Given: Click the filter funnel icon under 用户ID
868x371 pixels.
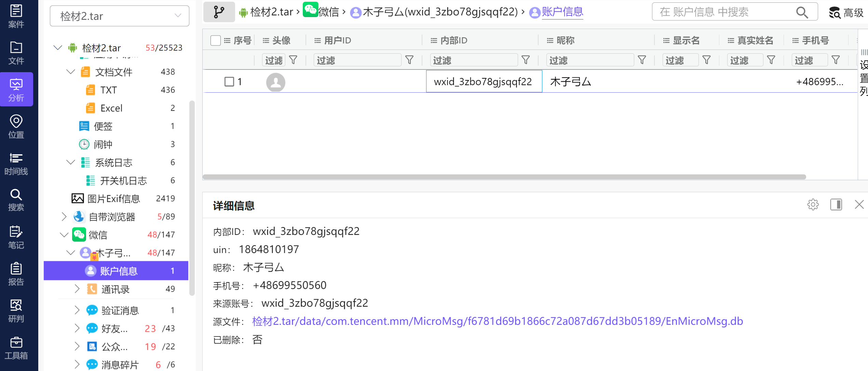Looking at the screenshot, I should click(x=409, y=60).
